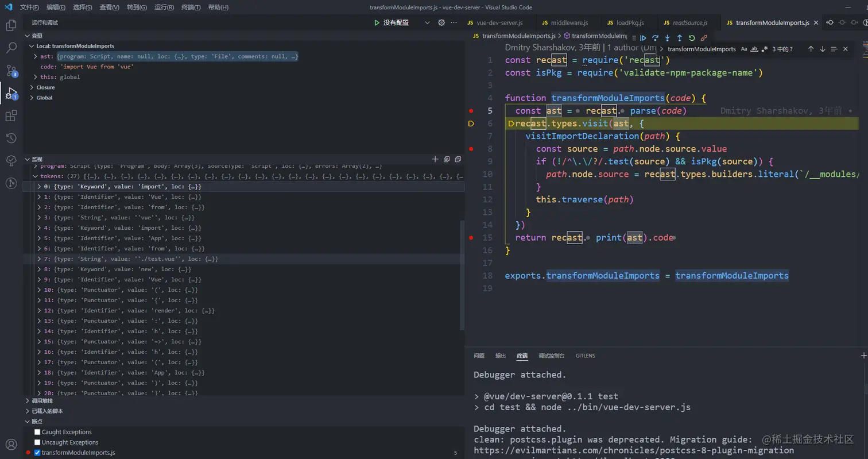
Task: Open the Extensions view in the activity bar
Action: point(11,116)
